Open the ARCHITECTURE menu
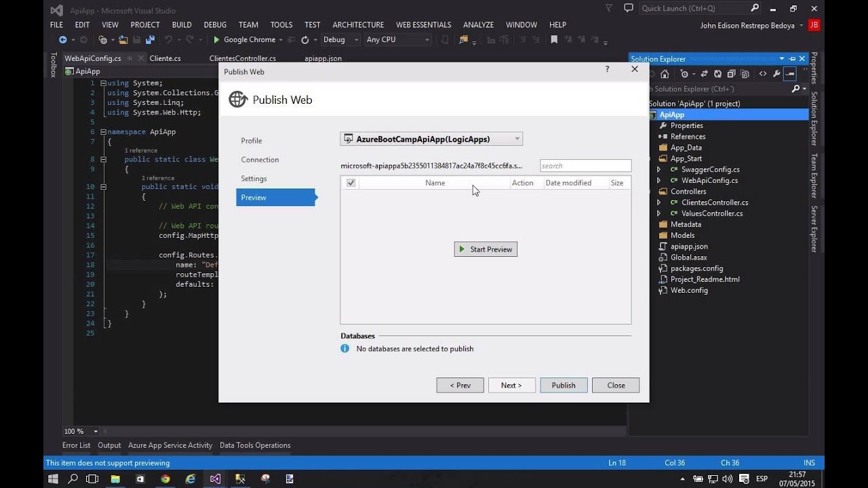Screen dimensions: 868x488 click(x=358, y=24)
